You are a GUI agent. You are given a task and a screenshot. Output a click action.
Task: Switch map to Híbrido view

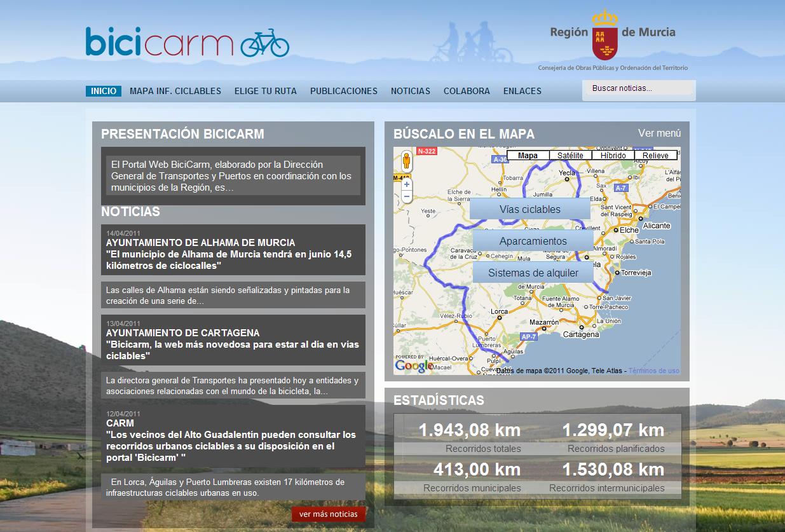(x=613, y=155)
